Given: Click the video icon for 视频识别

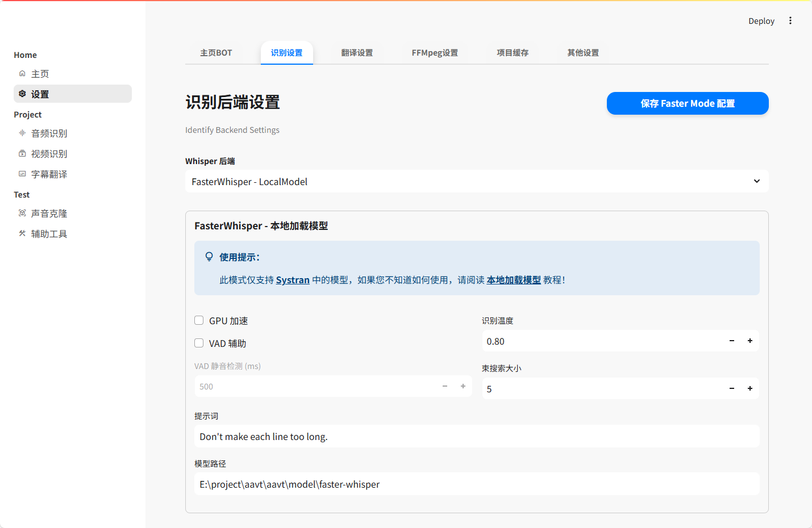Looking at the screenshot, I should click(x=22, y=153).
